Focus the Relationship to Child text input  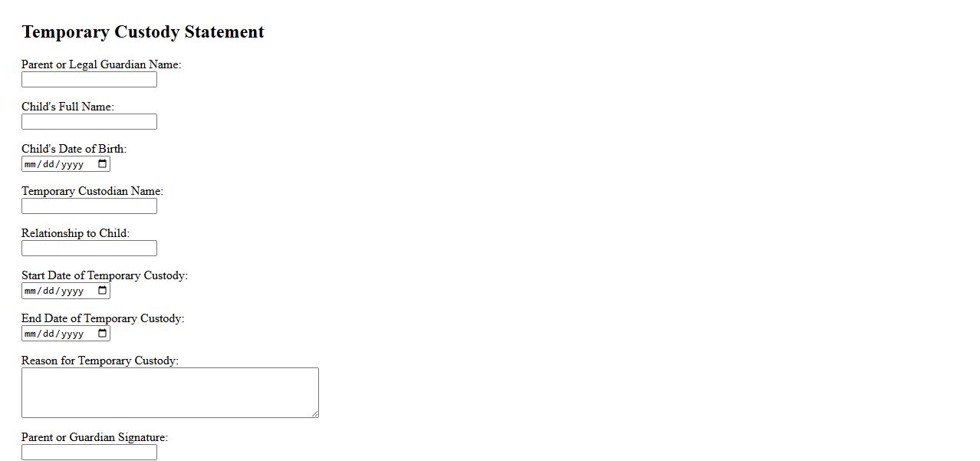pos(89,249)
